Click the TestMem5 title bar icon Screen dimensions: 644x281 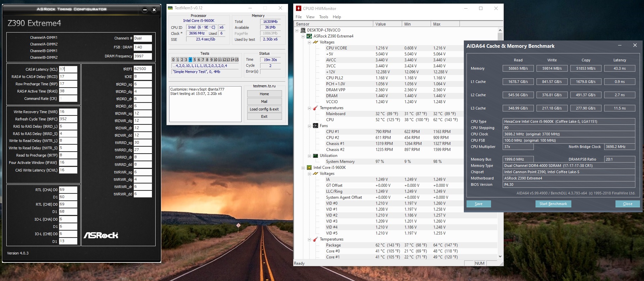pyautogui.click(x=170, y=8)
